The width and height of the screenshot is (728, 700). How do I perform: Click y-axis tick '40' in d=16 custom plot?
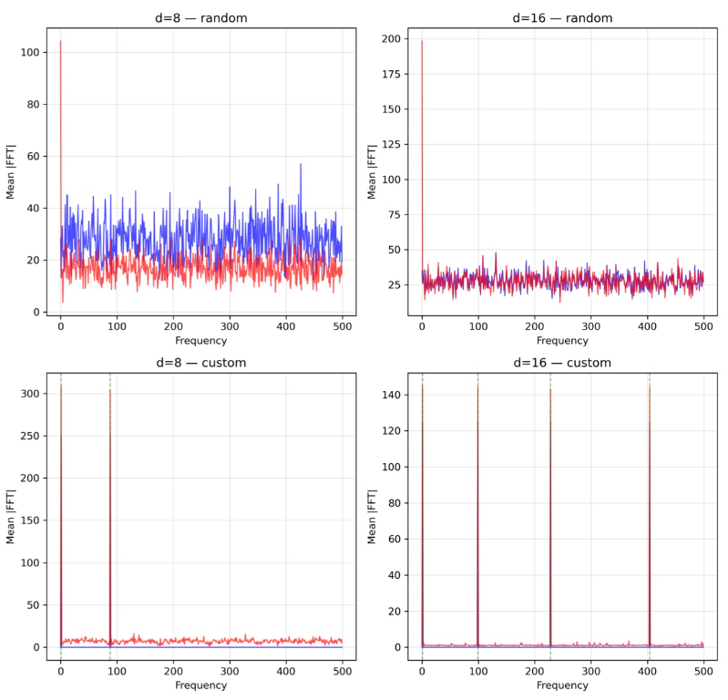point(395,575)
